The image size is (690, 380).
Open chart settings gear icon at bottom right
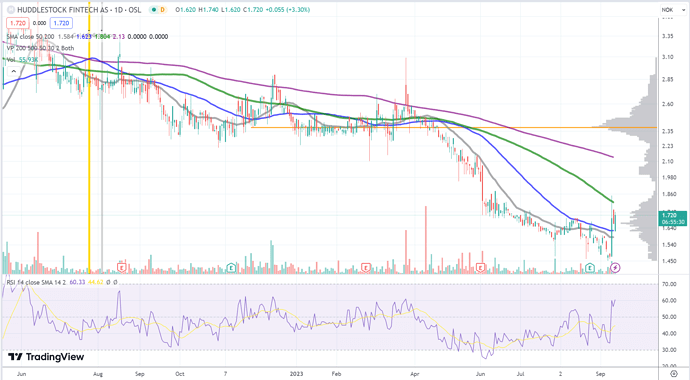pyautogui.click(x=674, y=374)
